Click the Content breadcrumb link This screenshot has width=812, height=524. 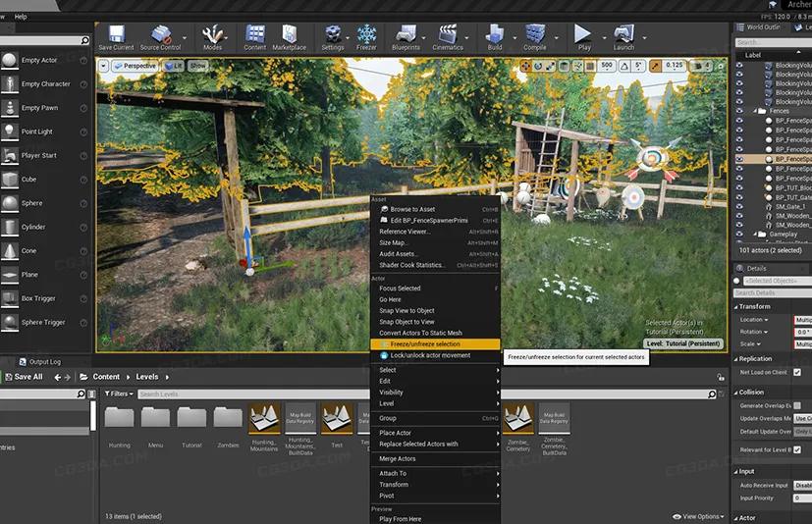click(x=106, y=377)
